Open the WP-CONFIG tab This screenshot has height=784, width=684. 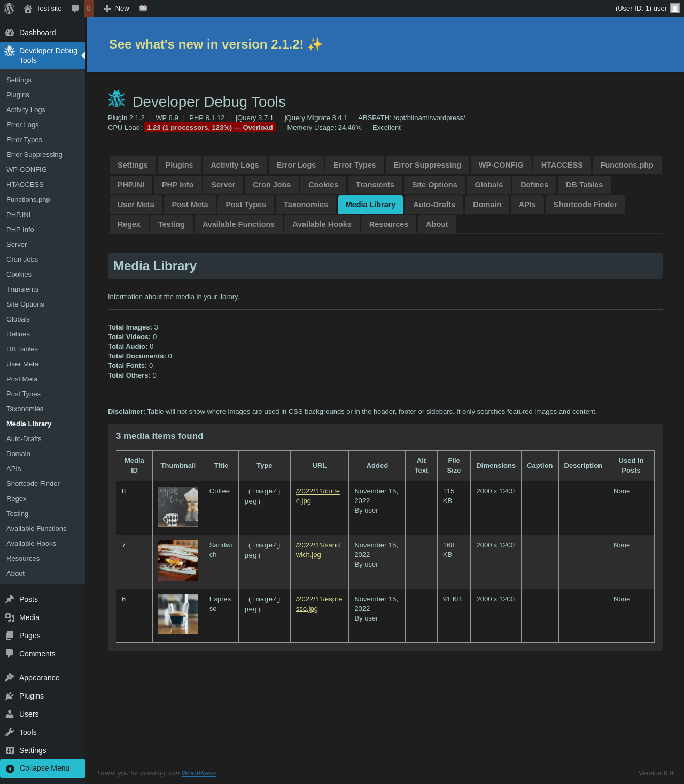pos(501,165)
